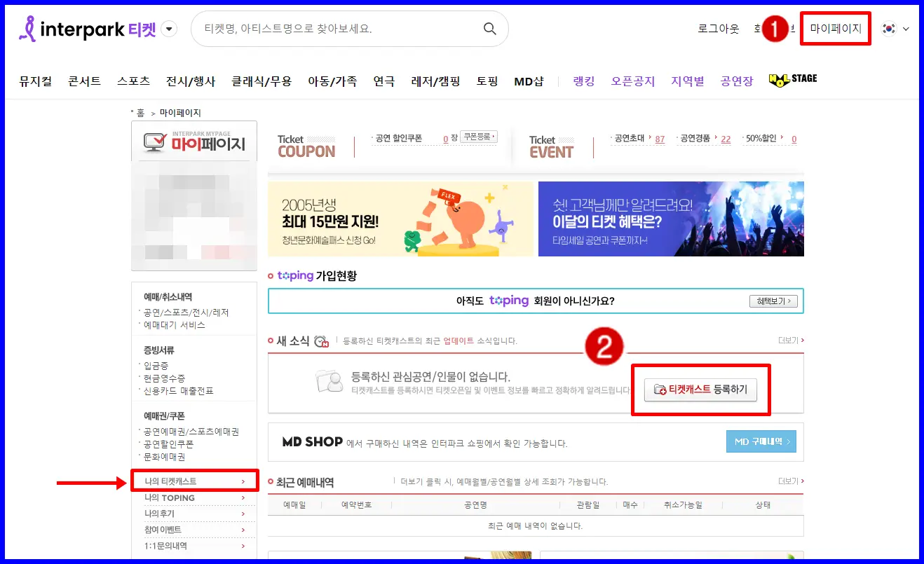
Task: Open the 스포츠 category
Action: tap(133, 81)
